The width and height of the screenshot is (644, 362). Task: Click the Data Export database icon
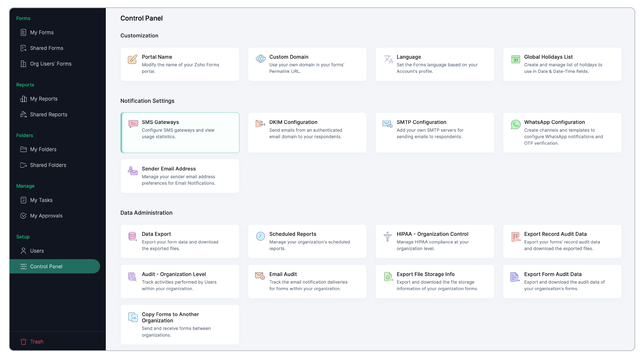point(132,236)
